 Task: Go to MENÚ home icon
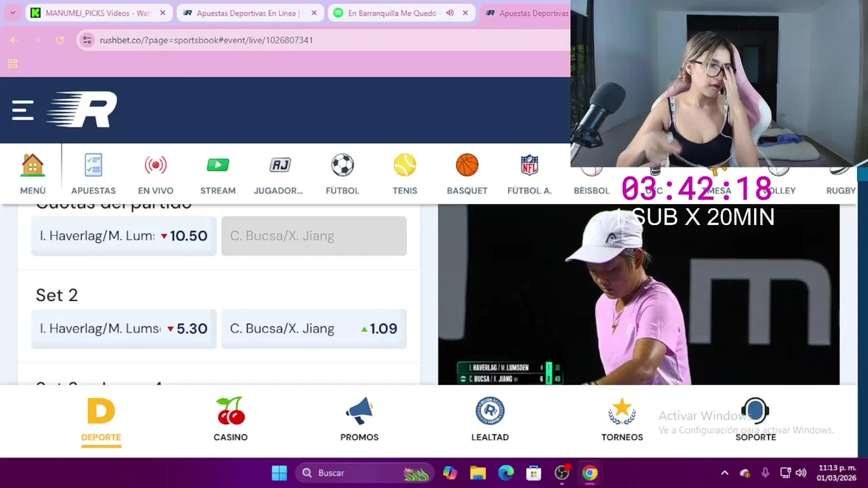tap(33, 174)
